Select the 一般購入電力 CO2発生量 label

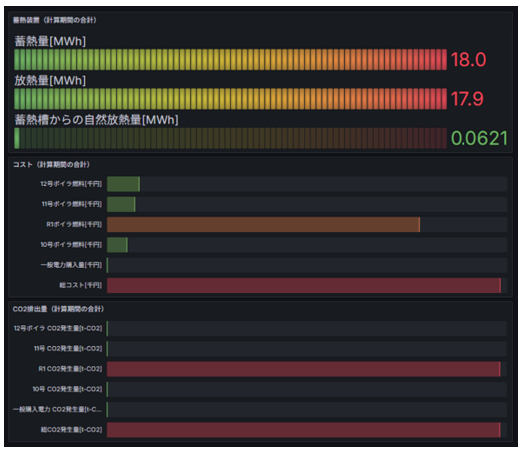coord(57,409)
